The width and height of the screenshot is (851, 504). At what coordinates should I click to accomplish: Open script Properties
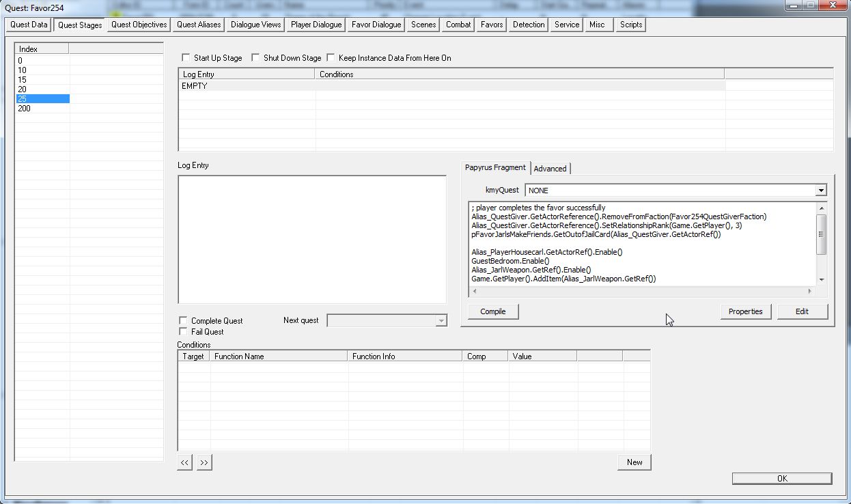745,311
